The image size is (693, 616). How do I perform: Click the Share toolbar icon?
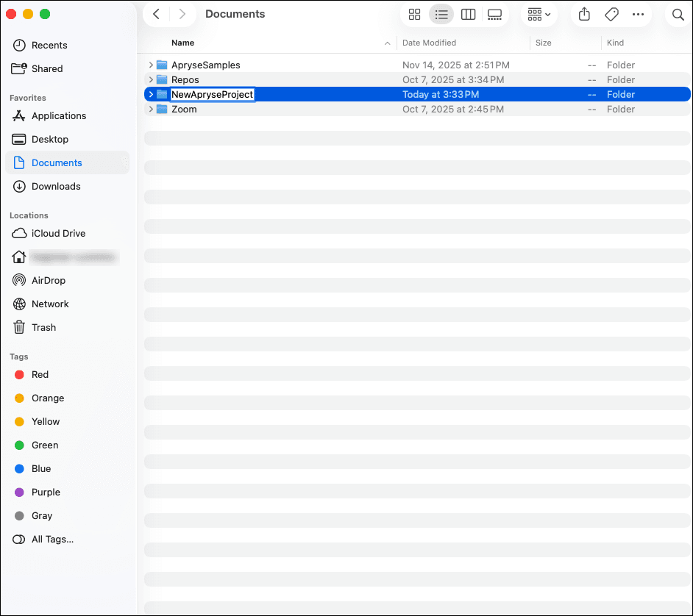coord(584,15)
